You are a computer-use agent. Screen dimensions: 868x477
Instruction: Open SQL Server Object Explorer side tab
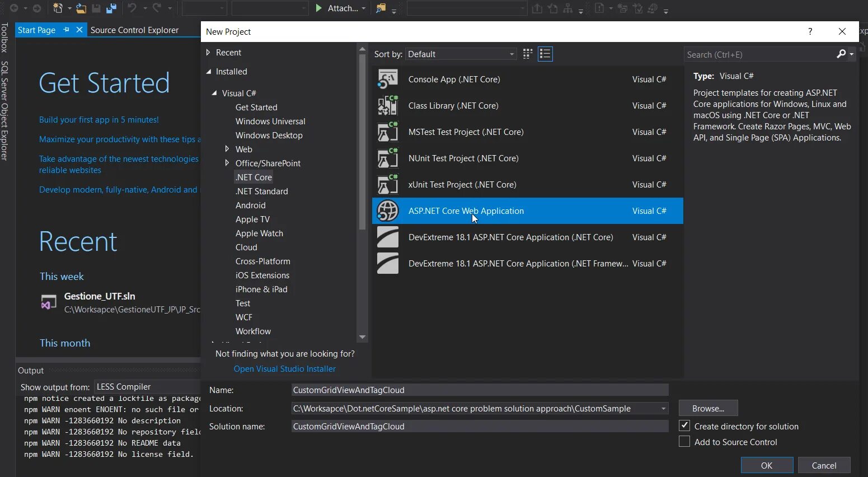coord(4,111)
